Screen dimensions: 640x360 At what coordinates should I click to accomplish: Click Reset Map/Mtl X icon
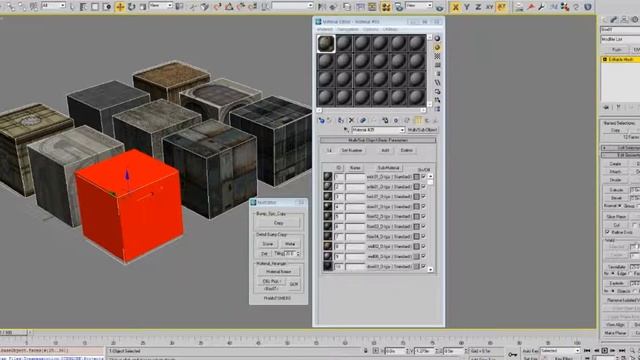coord(351,120)
